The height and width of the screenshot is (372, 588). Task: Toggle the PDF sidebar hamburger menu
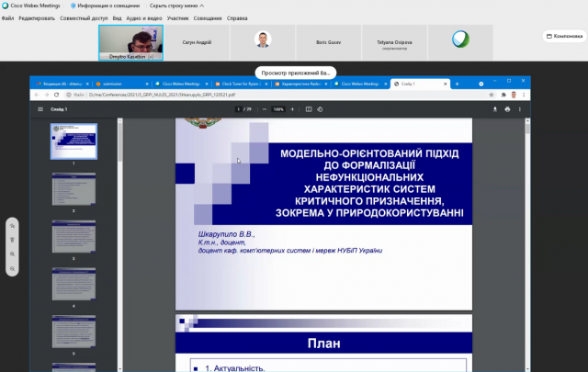[40, 109]
